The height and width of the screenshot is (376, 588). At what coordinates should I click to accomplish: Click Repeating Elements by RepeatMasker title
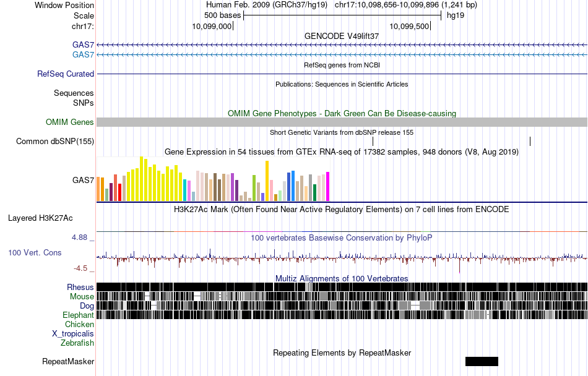[x=342, y=352]
